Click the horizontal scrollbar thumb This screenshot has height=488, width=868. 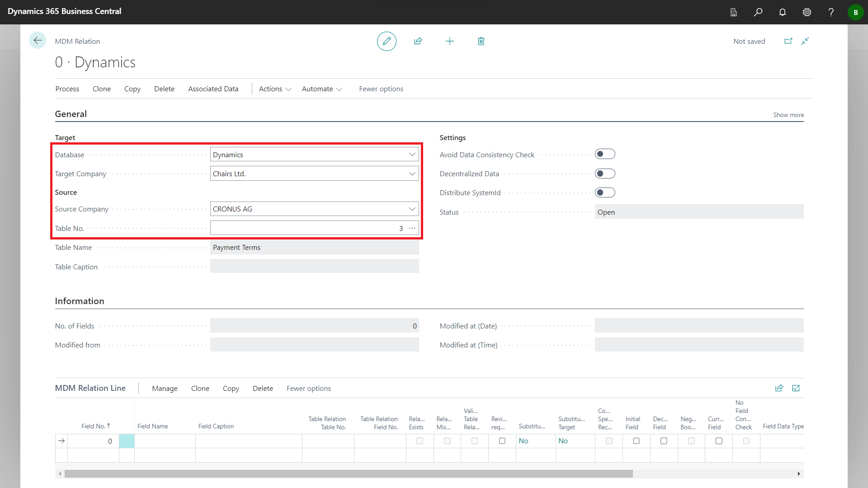pos(349,474)
